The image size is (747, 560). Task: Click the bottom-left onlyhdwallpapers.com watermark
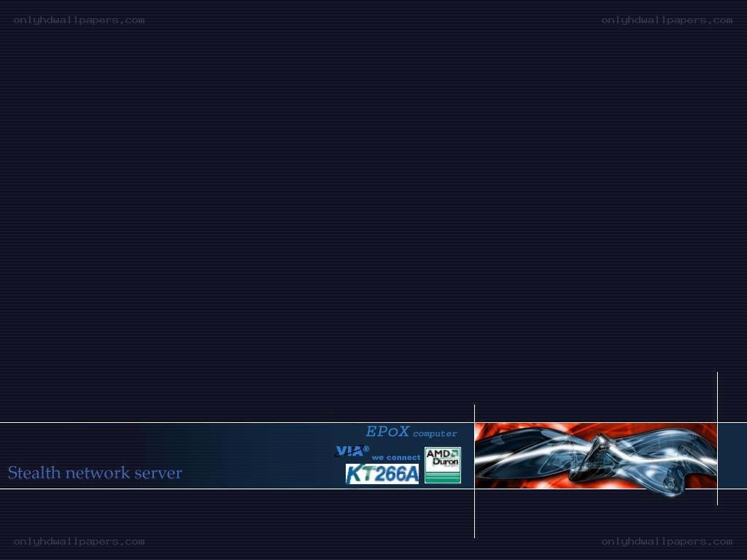[x=79, y=542]
